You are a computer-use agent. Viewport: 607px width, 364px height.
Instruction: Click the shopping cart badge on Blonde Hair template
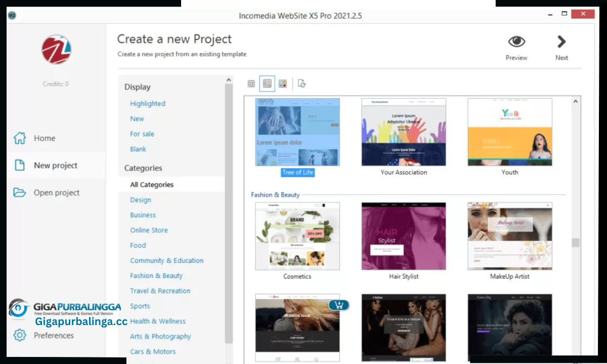[x=338, y=305]
